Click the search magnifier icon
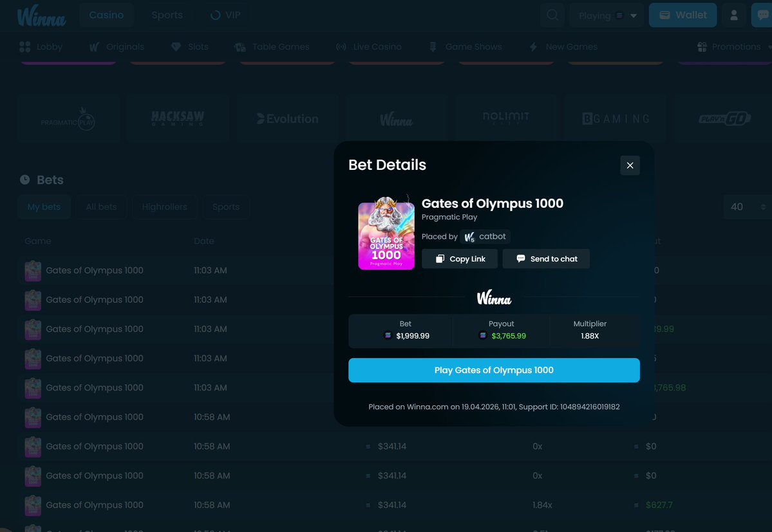Viewport: 772px width, 532px height. (x=552, y=15)
